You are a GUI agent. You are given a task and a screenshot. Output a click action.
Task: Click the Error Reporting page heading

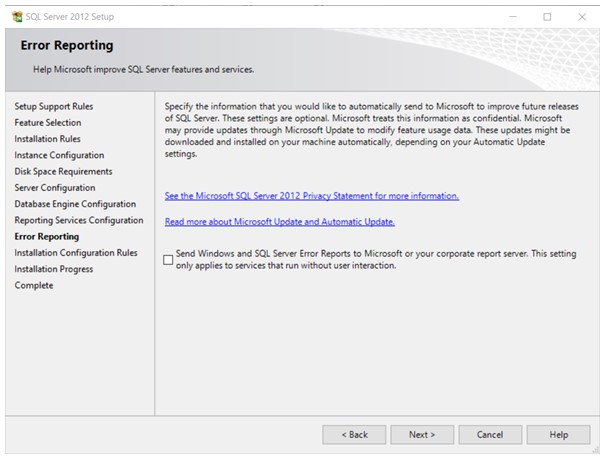67,45
